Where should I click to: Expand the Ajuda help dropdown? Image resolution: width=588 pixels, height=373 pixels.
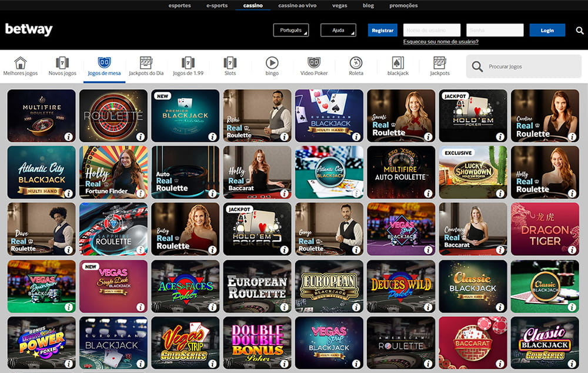(338, 30)
